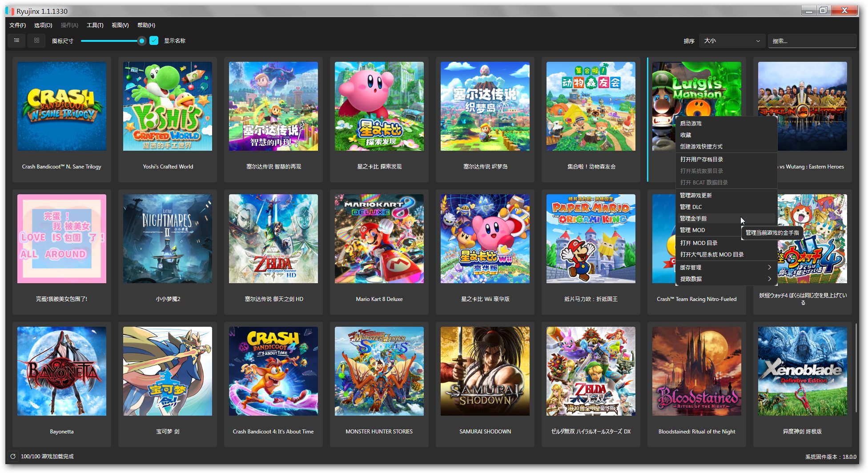Open the 操作(A) menu
The height and width of the screenshot is (473, 868).
coord(69,25)
